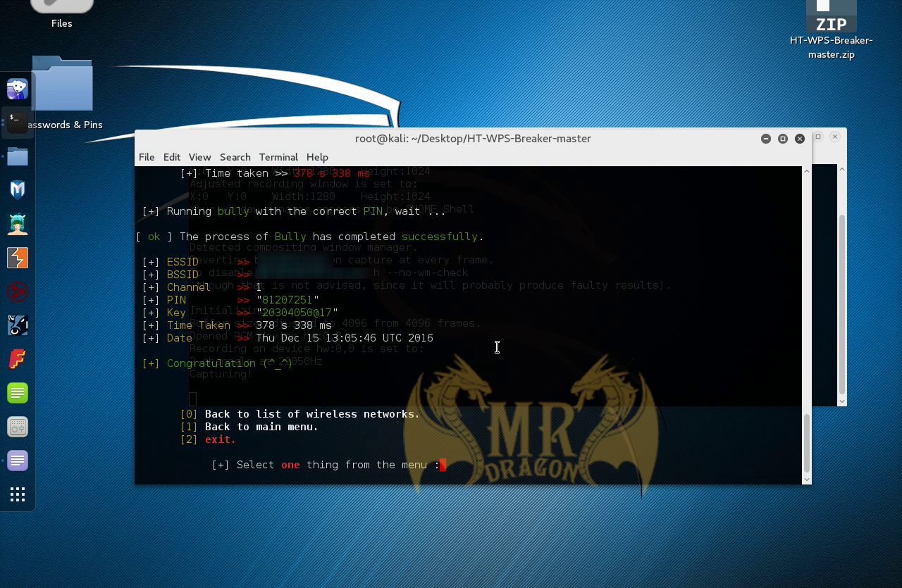Open the Terminal menu
The height and width of the screenshot is (588, 902).
278,157
